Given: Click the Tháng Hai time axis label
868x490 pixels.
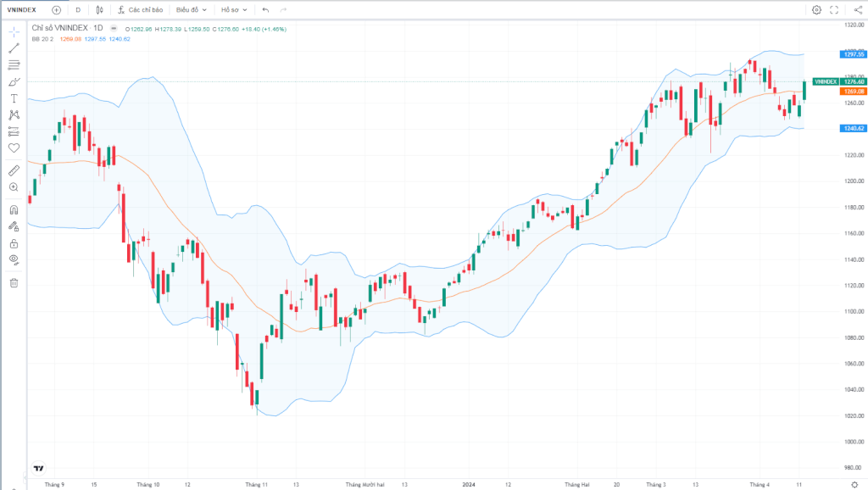Looking at the screenshot, I should (576, 485).
